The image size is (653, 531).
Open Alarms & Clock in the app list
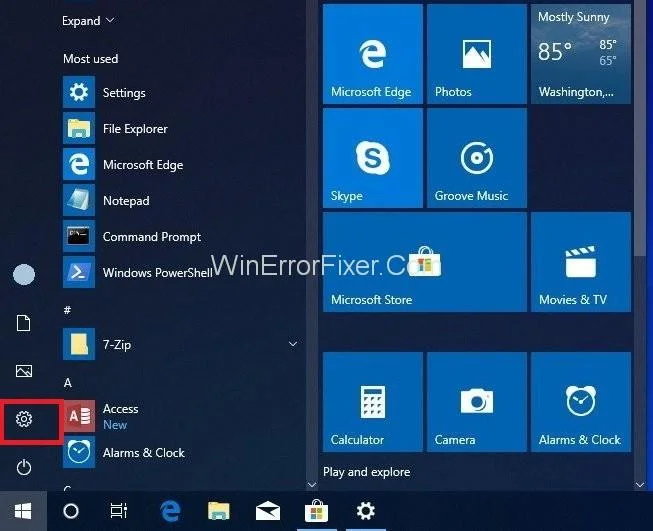pos(181,452)
